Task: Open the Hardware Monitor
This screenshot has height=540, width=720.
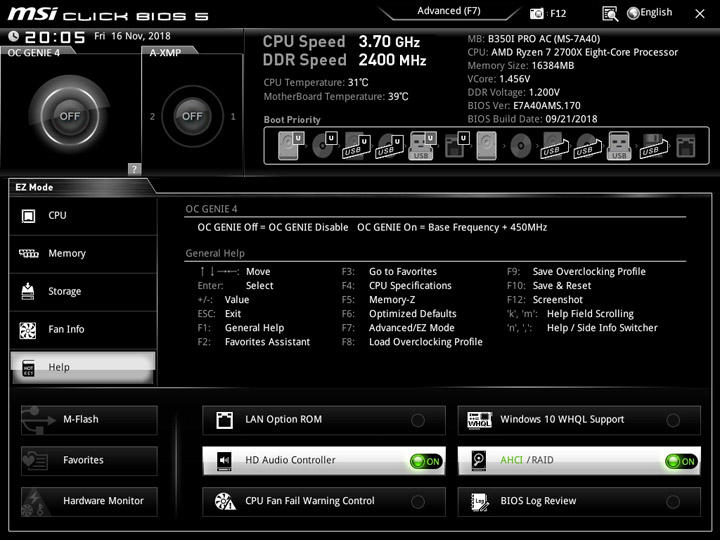Action: tap(89, 501)
